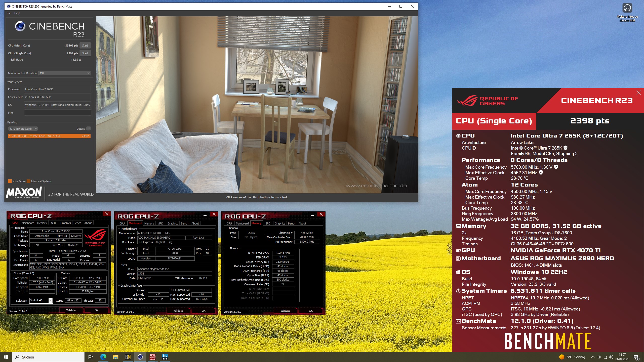Open Task View on taskbar

[91, 357]
